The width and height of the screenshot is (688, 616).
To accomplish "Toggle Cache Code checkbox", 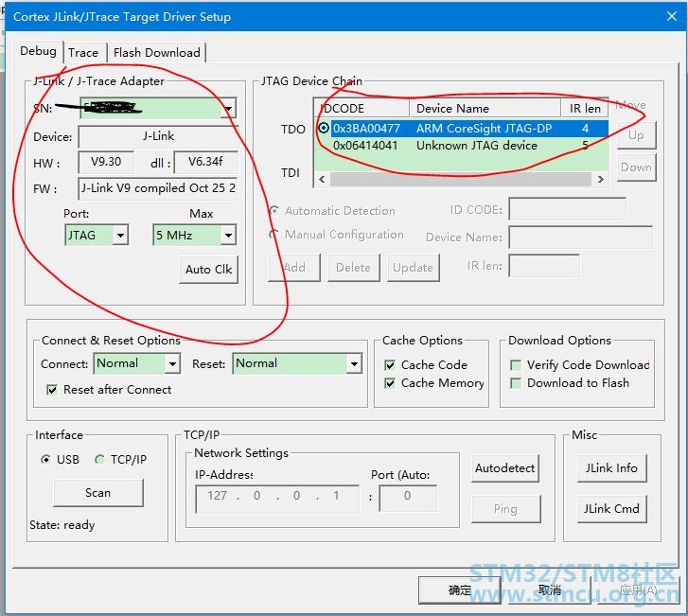I will (x=389, y=365).
